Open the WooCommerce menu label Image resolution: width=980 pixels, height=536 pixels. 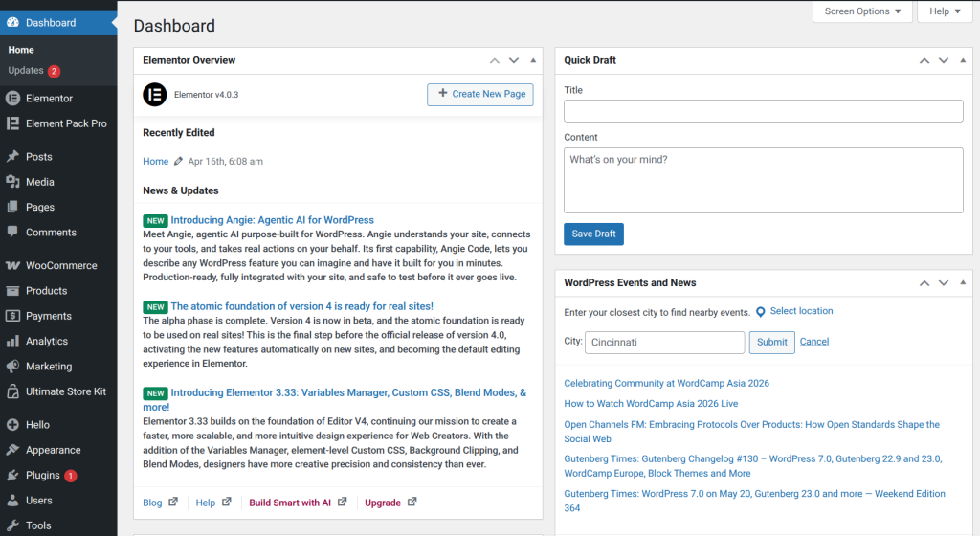coord(61,265)
